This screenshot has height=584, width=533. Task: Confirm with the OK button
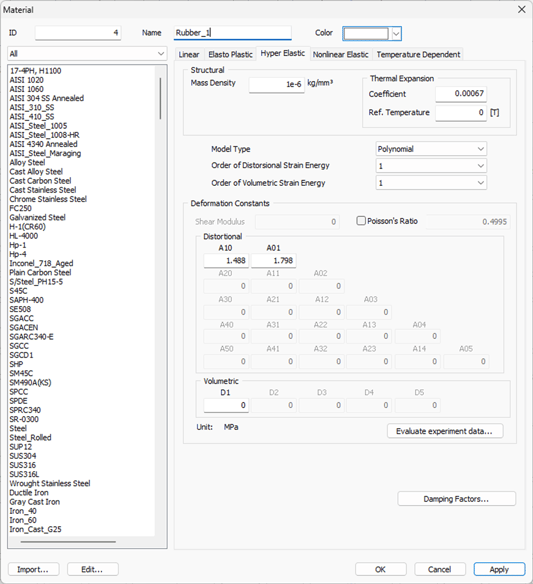pyautogui.click(x=380, y=569)
